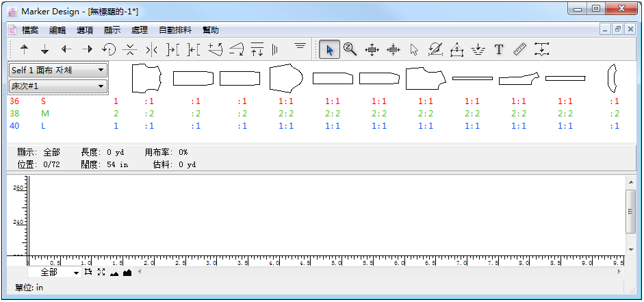Click the move piece right arrow icon
The image size is (644, 302).
88,50
